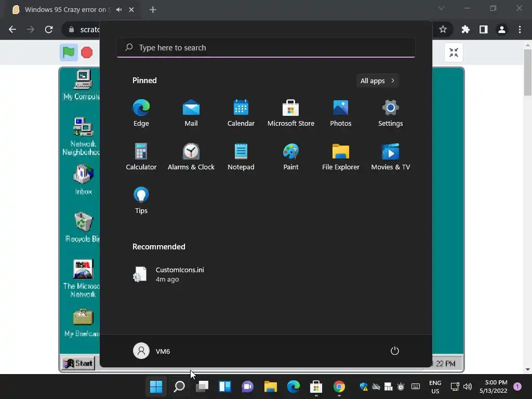Open Widgets from the taskbar
The width and height of the screenshot is (532, 399).
point(225,387)
